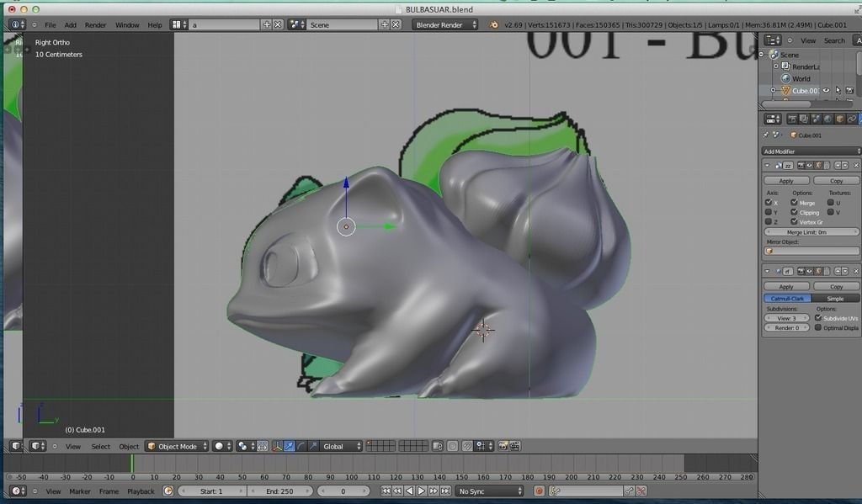Toggle Cube.001 viewport visibility eye
Screen dimensions: 862x504
coord(826,90)
